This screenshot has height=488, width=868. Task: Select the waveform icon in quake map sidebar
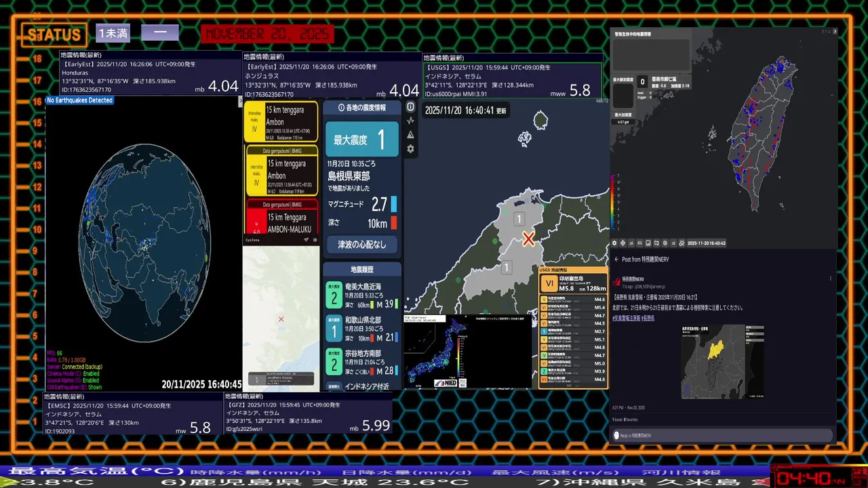(x=410, y=121)
